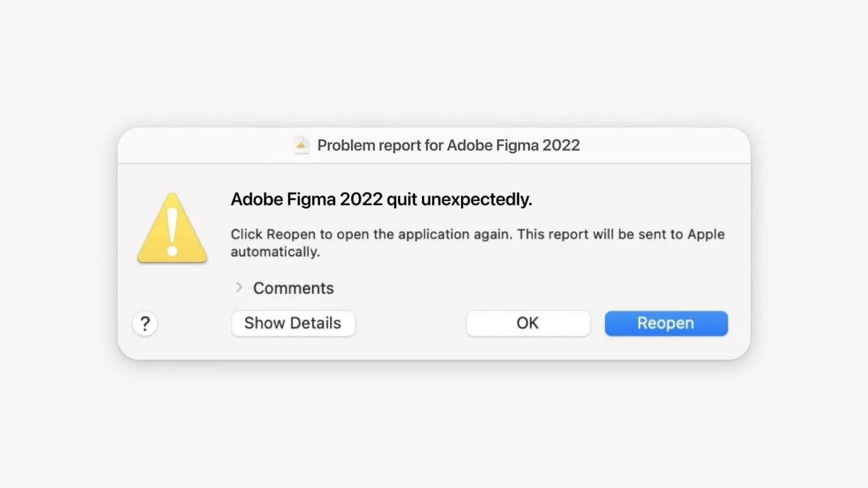Click the word "Apple" in the description
Screen dimensions: 868x488
tap(706, 234)
